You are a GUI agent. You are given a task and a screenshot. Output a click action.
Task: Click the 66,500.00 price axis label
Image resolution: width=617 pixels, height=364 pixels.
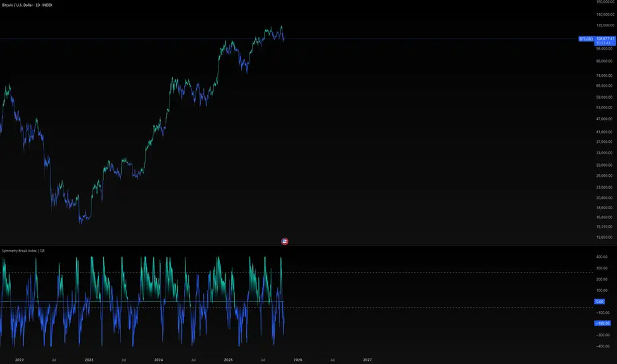coord(604,86)
